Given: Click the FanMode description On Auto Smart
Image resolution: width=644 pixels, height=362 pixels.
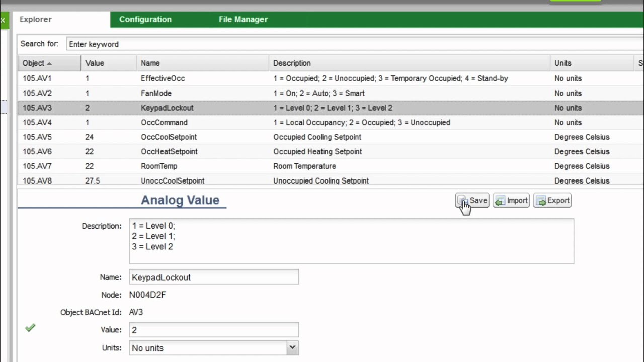Looking at the screenshot, I should tap(319, 93).
